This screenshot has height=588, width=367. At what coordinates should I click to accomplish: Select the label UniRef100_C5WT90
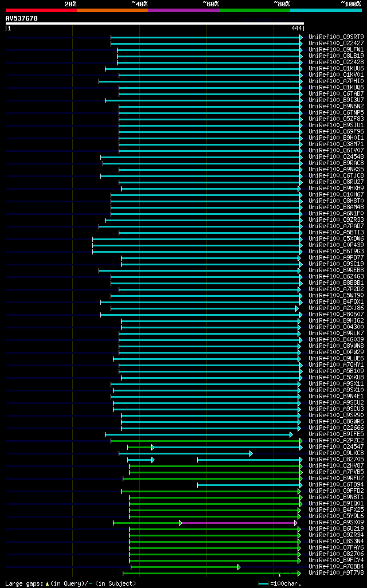point(336,296)
